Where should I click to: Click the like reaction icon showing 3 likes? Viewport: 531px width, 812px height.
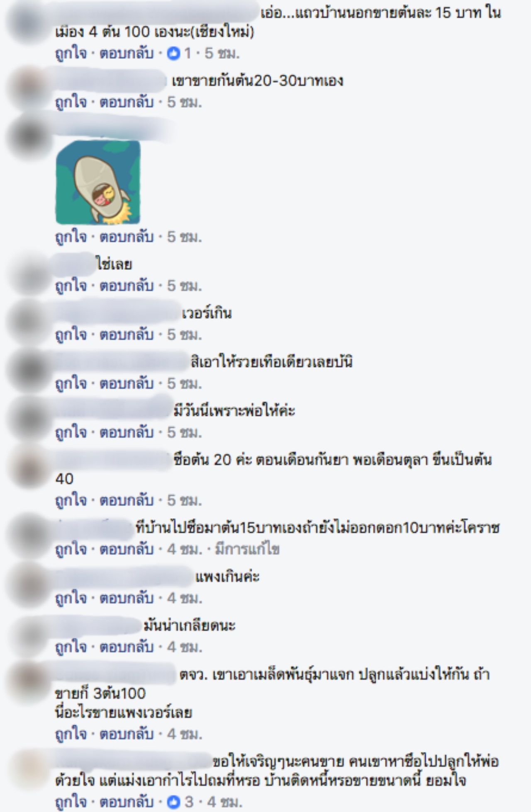coord(173,802)
